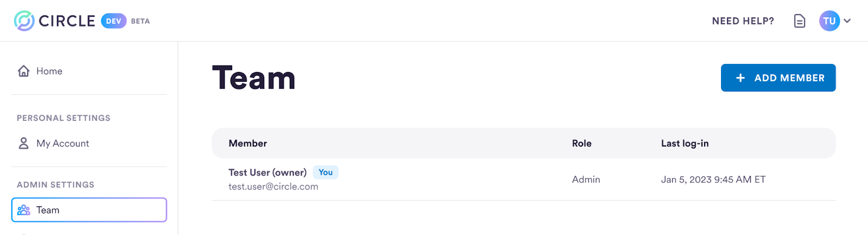Expand the account dropdown chevron
Image resolution: width=868 pixels, height=235 pixels.
[x=847, y=21]
